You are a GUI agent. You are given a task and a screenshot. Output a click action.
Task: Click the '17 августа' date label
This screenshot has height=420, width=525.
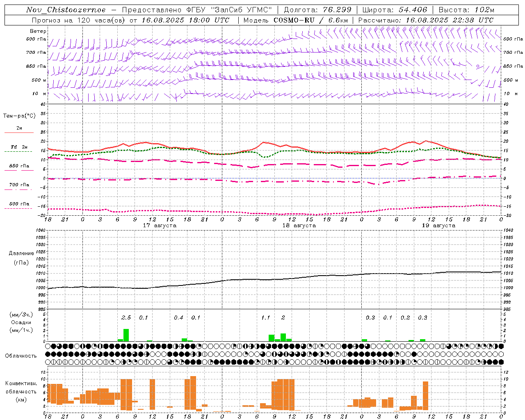point(160,226)
